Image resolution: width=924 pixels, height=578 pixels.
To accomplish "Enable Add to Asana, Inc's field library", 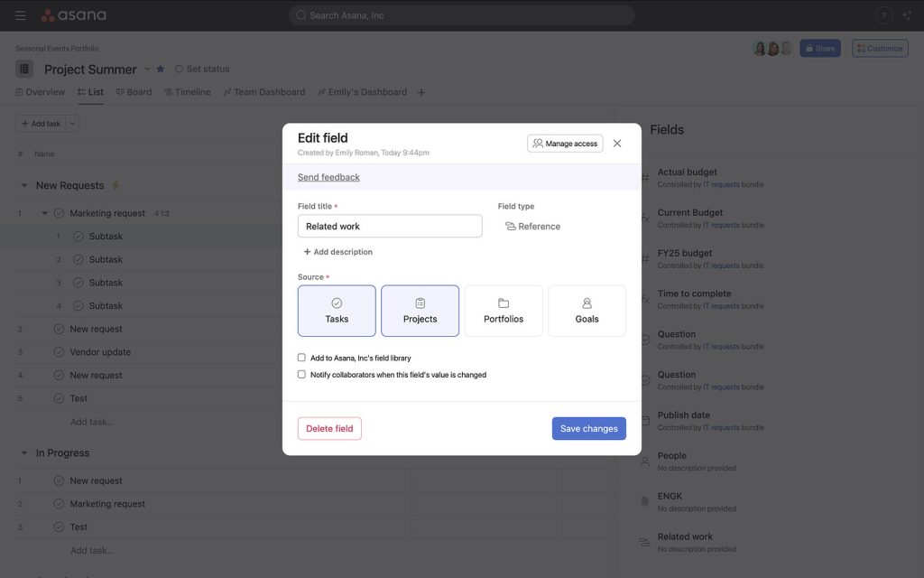I will tap(301, 357).
